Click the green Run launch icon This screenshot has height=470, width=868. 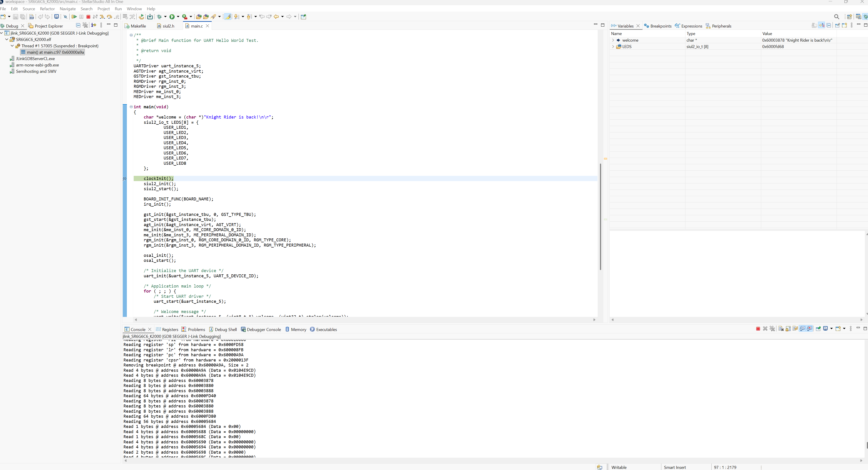tap(172, 17)
